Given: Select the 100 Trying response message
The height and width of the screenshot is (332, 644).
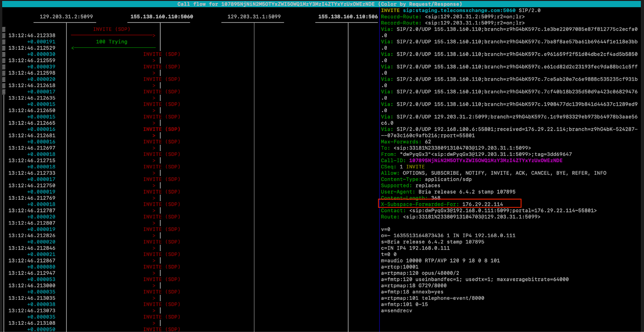Looking at the screenshot, I should click(111, 42).
